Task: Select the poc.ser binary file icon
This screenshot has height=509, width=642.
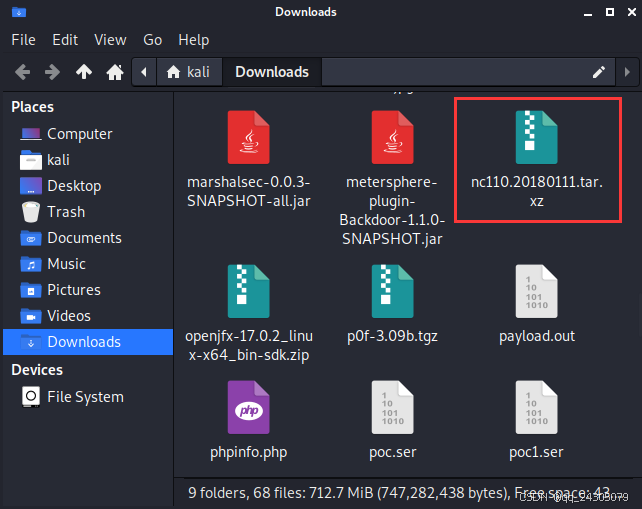Action: pyautogui.click(x=392, y=407)
